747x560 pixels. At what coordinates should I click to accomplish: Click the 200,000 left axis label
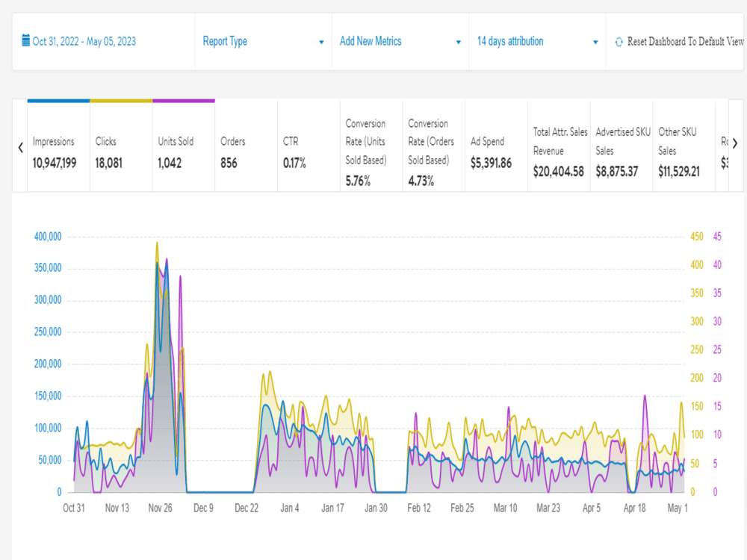pos(48,364)
